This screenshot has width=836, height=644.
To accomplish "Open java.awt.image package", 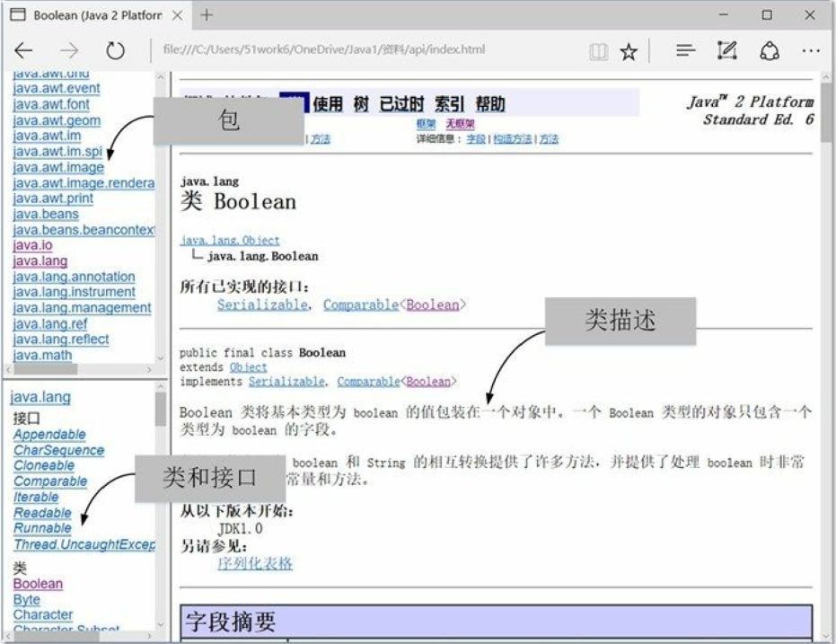I will coord(58,167).
